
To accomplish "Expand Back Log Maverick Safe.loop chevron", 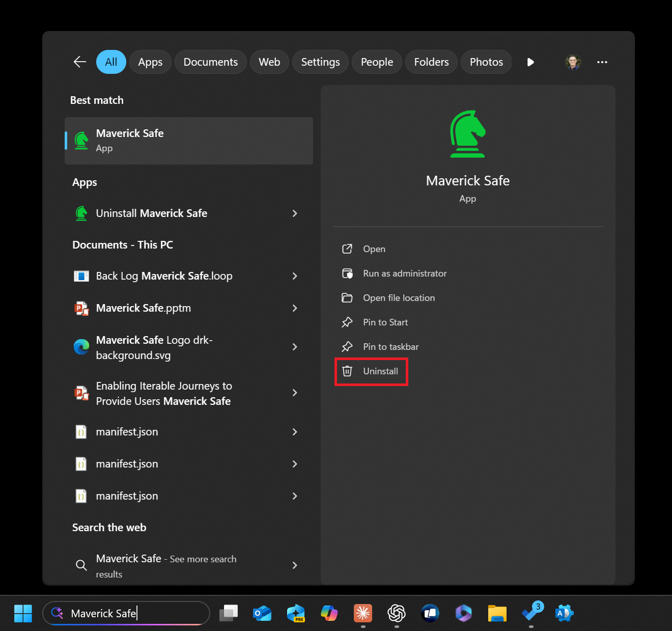I will click(295, 276).
